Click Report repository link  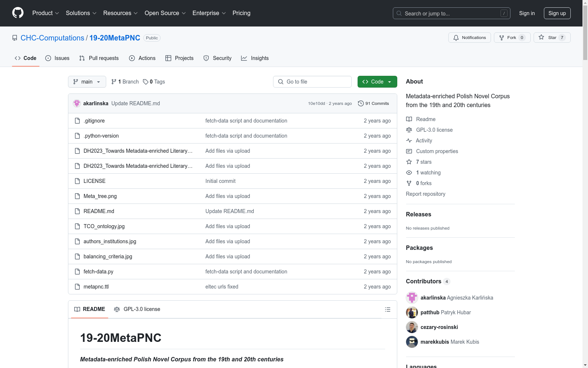coord(426,194)
